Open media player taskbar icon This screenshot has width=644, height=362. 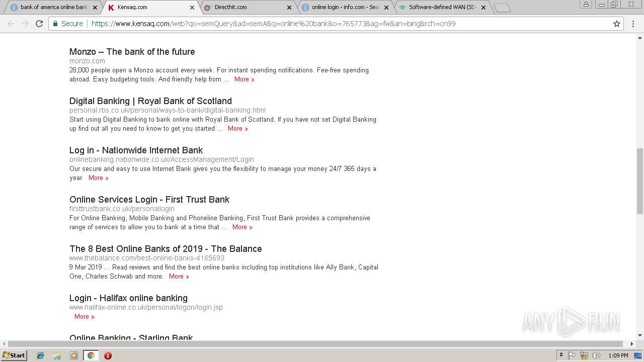[74, 355]
